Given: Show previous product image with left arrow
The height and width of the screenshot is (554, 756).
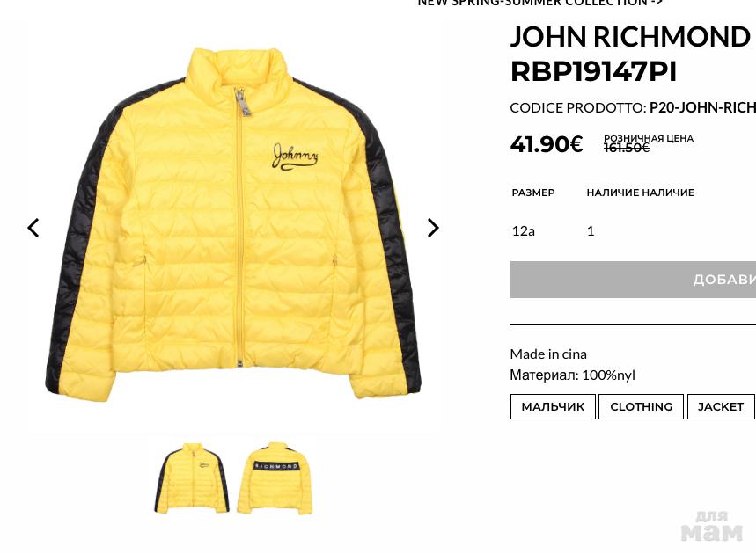Looking at the screenshot, I should tap(33, 228).
